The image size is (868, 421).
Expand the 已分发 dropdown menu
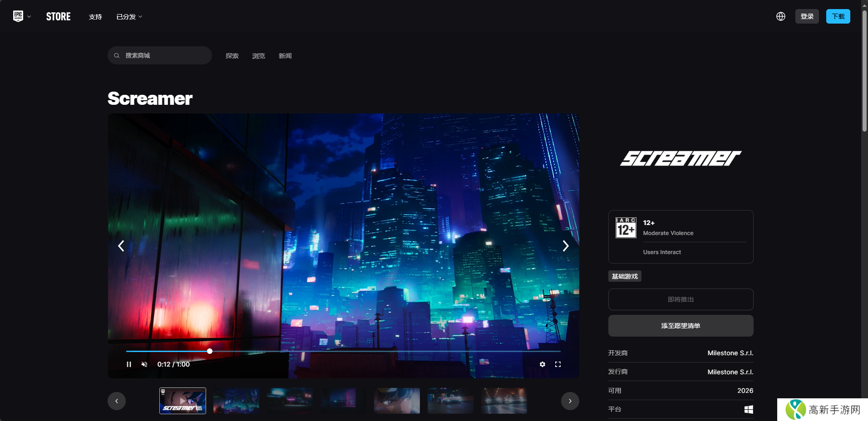[x=129, y=17]
